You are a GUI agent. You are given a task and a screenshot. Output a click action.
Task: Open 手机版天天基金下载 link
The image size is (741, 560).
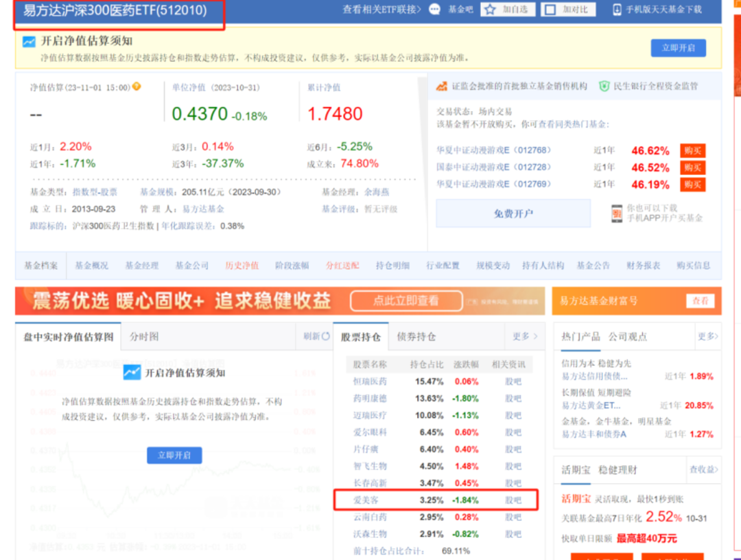click(663, 10)
